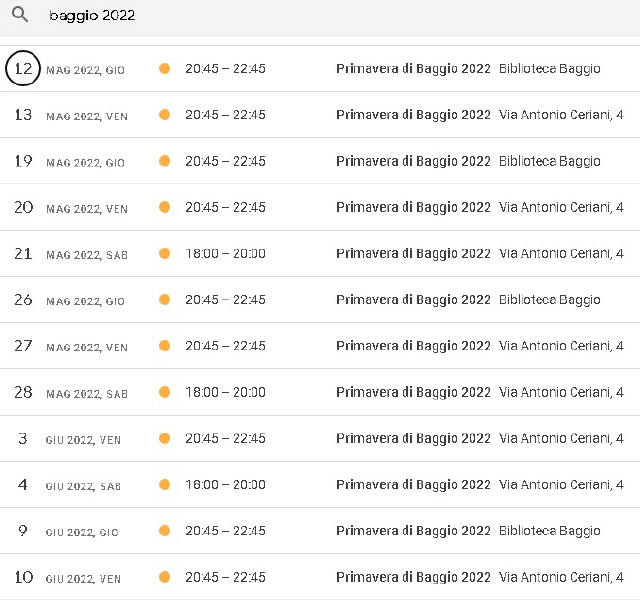640x600 pixels.
Task: Click the 18:00 – 20:00 time on 4 GIU
Action: pyautogui.click(x=225, y=485)
